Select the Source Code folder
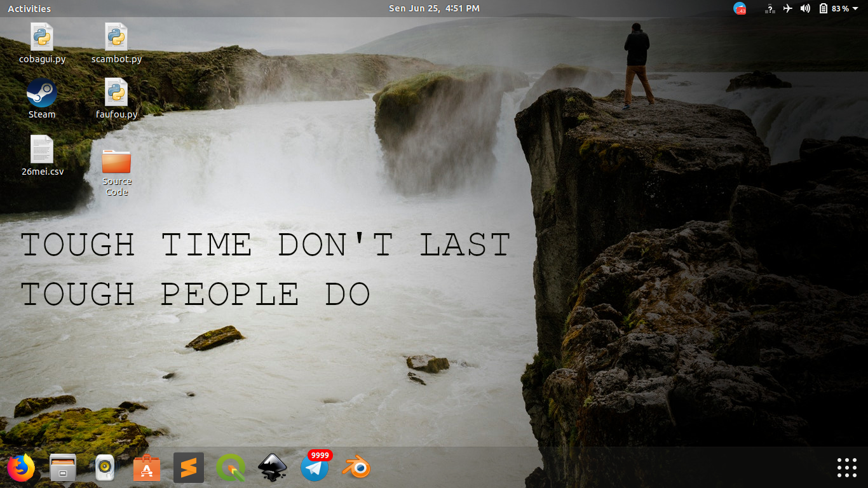868x488 pixels. tap(116, 173)
